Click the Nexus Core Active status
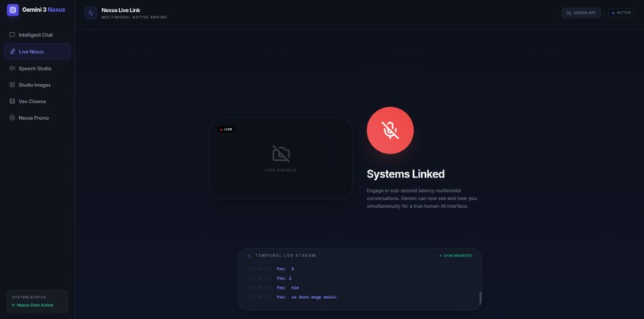 pyautogui.click(x=33, y=305)
